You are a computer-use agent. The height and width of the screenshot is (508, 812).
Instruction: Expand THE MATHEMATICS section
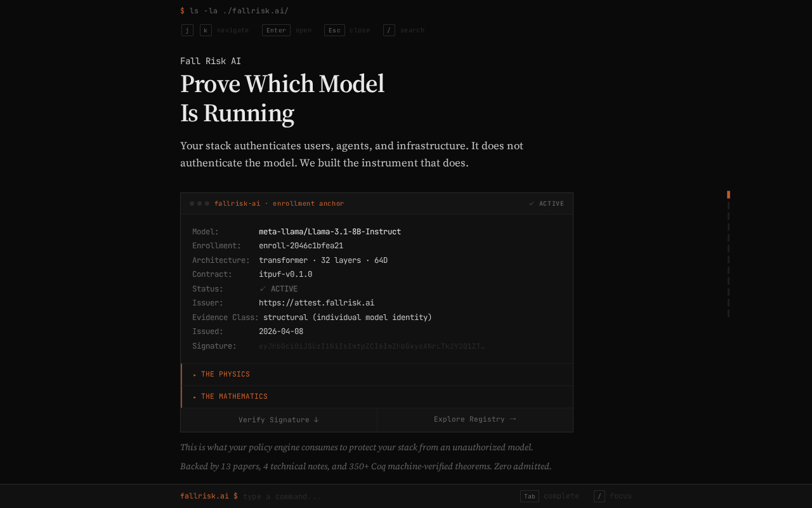[x=377, y=397]
